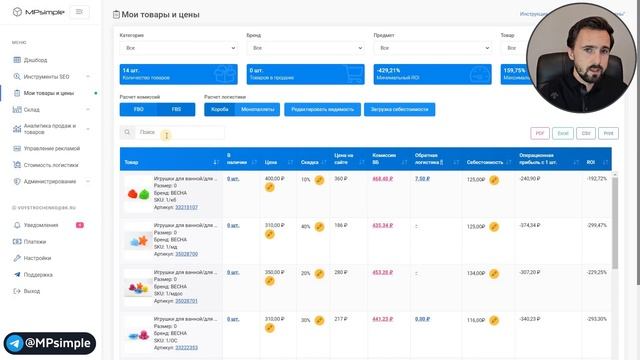Switch commission calculation to FBO

coord(138,109)
